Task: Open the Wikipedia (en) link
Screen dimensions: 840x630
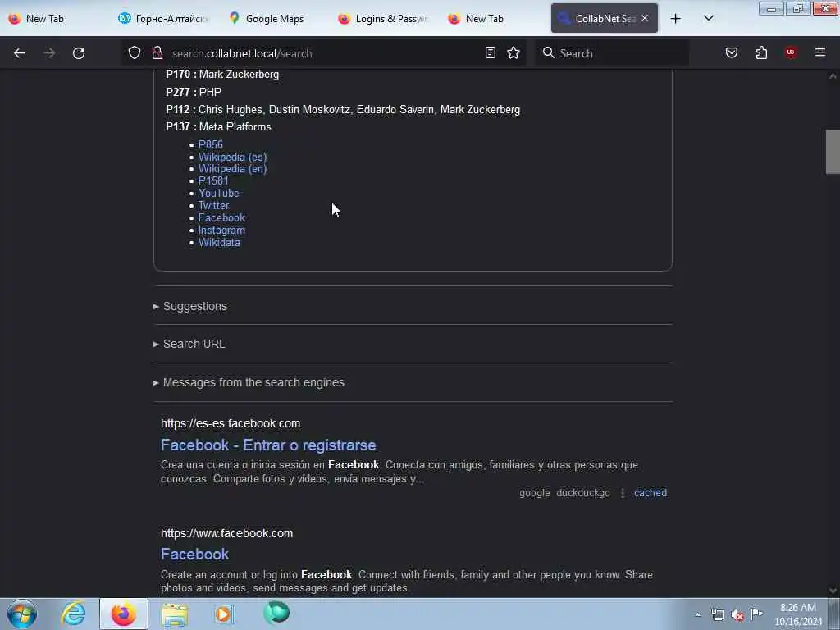Action: point(232,169)
